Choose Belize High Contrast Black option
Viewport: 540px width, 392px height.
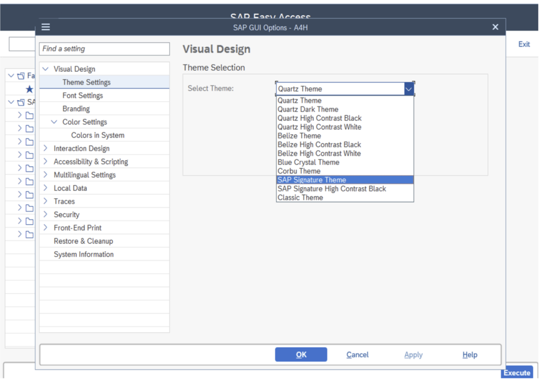click(345, 145)
